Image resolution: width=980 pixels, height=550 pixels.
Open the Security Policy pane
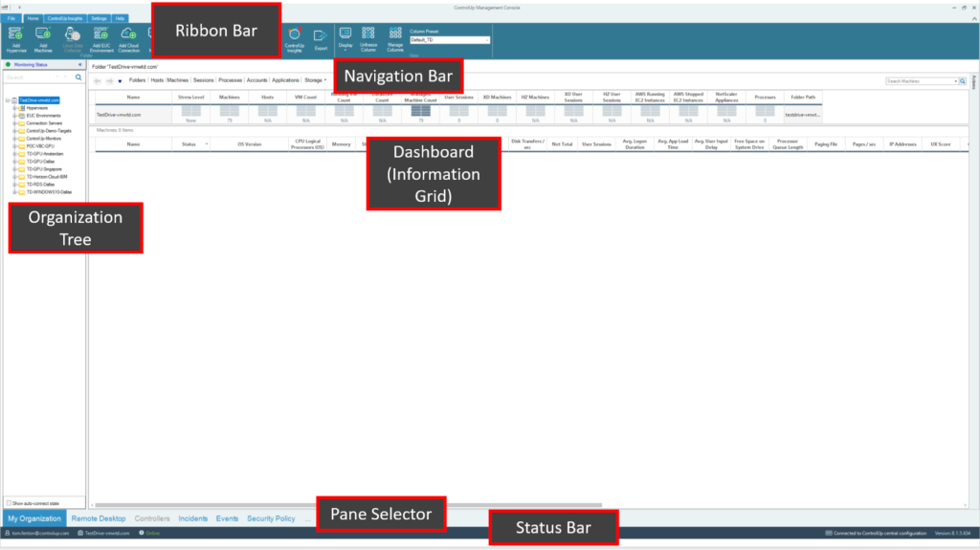coord(271,518)
